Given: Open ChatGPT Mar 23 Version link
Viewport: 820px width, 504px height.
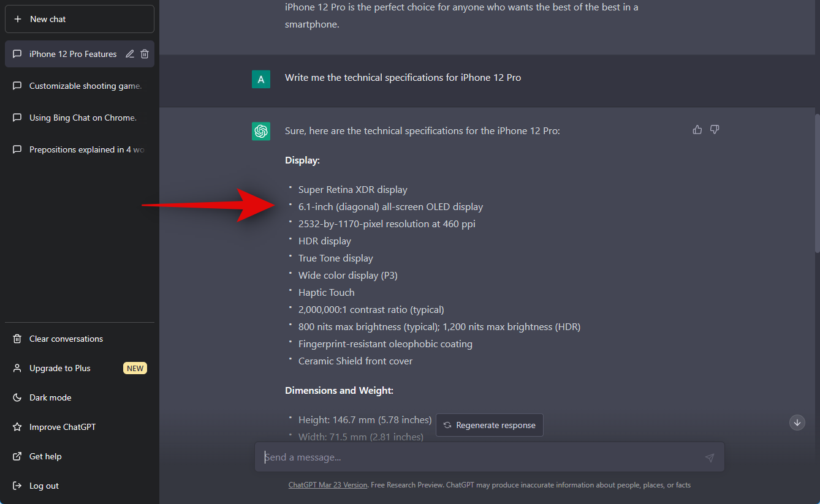Looking at the screenshot, I should [x=328, y=485].
